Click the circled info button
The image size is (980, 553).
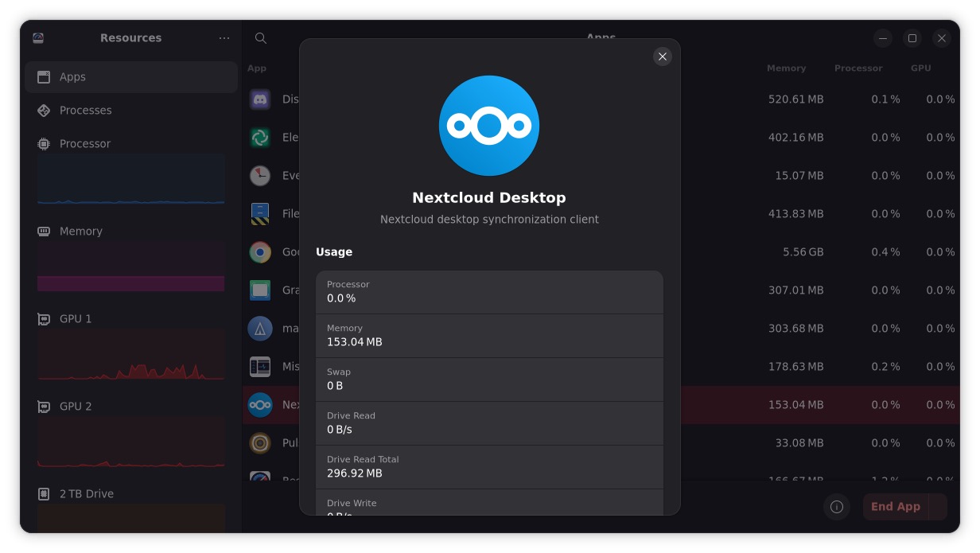point(836,507)
